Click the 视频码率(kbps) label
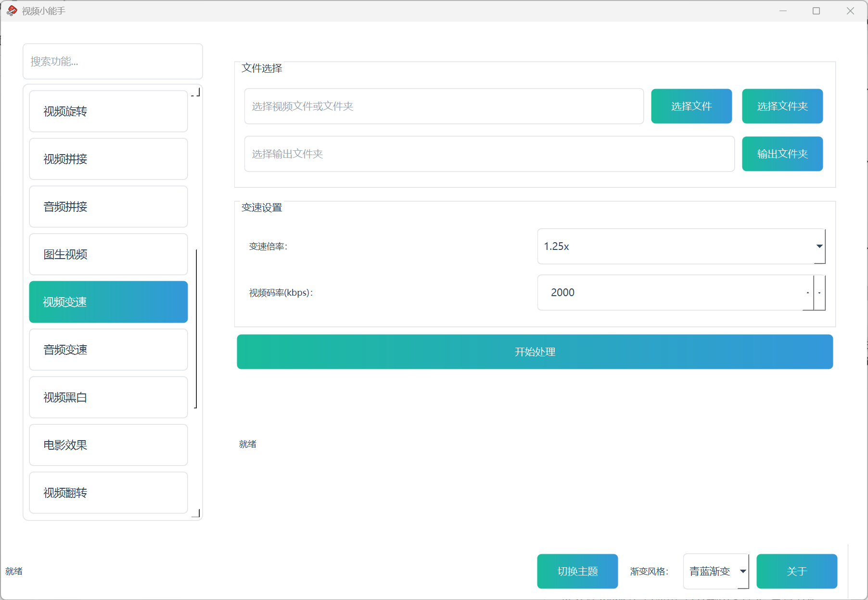 281,292
